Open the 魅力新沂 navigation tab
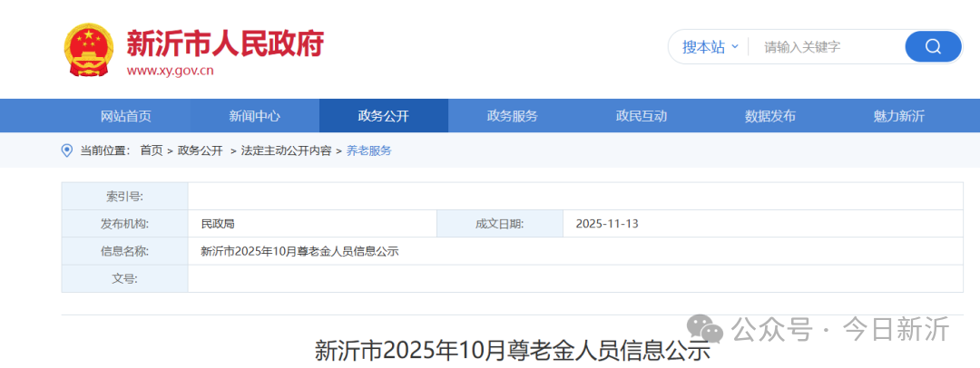980x368 pixels. (898, 116)
